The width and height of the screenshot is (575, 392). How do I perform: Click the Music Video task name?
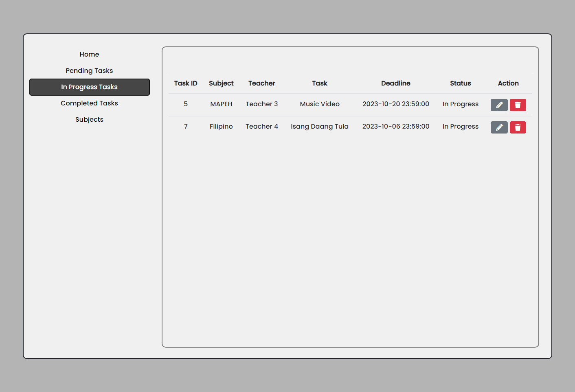coord(320,104)
